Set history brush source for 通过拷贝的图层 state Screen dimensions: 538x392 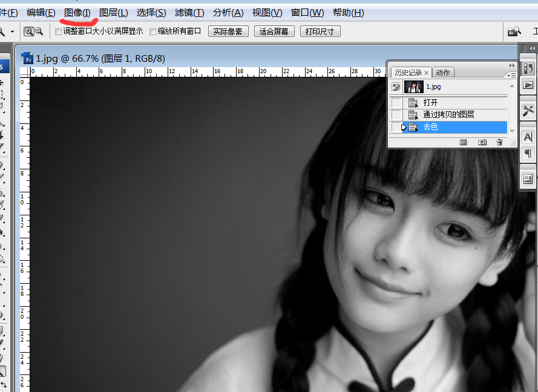[x=396, y=114]
